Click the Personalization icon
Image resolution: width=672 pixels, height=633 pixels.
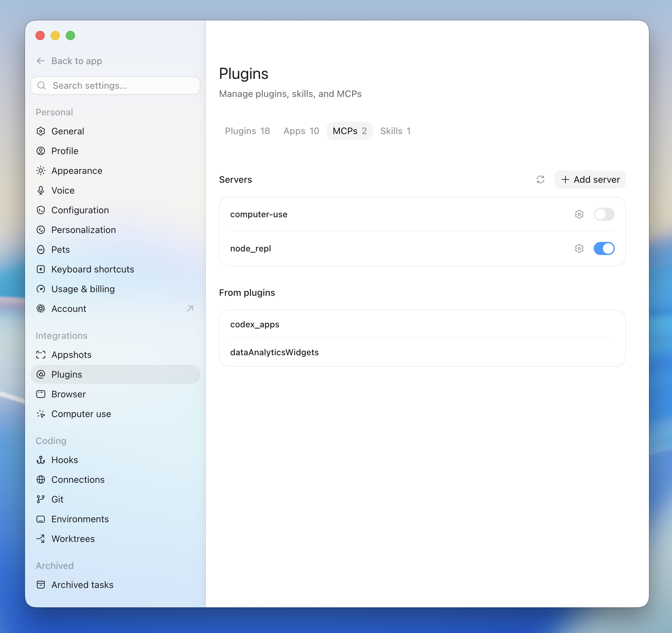41,230
